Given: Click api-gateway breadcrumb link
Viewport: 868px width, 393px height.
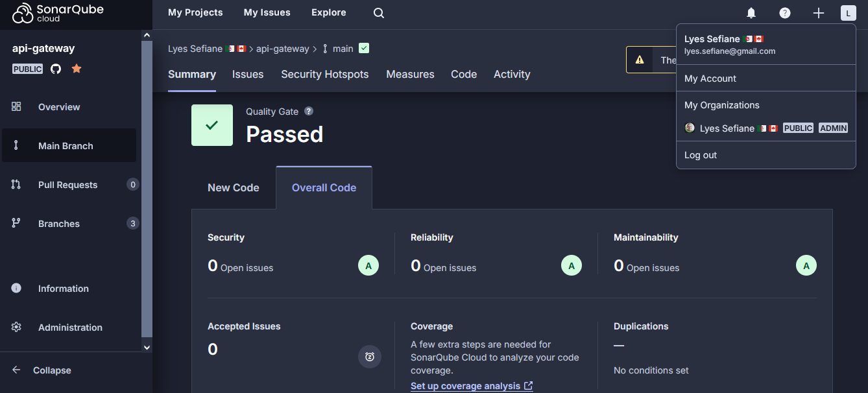Looking at the screenshot, I should click(283, 49).
